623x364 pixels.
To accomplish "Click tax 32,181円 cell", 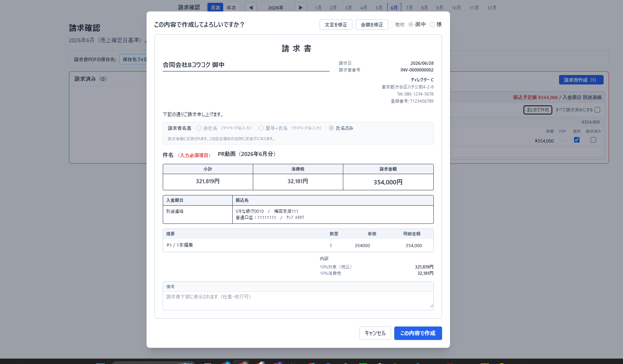I will (298, 182).
